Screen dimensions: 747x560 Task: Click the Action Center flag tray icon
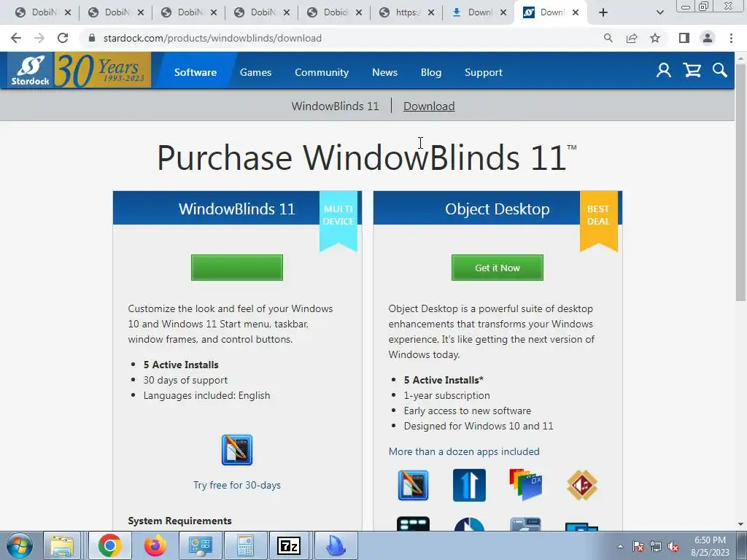tap(638, 547)
